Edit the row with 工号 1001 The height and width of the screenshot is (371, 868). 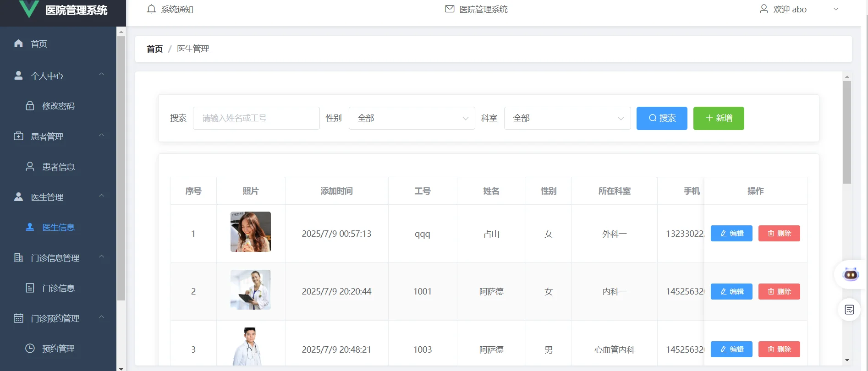coord(731,291)
